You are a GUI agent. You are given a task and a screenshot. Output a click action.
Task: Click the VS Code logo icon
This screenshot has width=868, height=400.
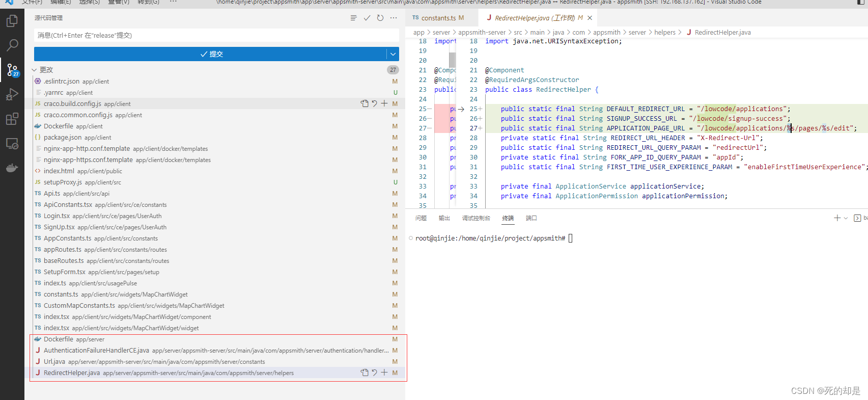(9, 2)
